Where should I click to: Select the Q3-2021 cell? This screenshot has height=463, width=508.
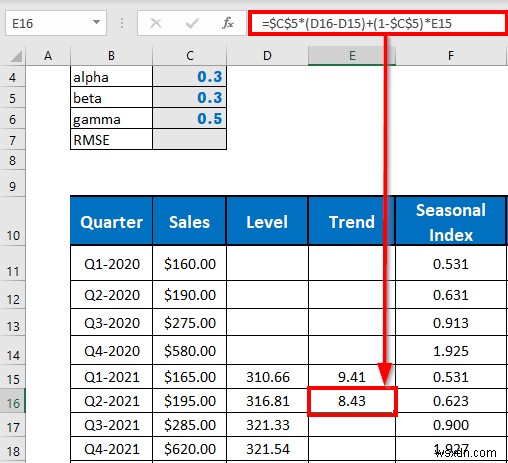[x=111, y=425]
